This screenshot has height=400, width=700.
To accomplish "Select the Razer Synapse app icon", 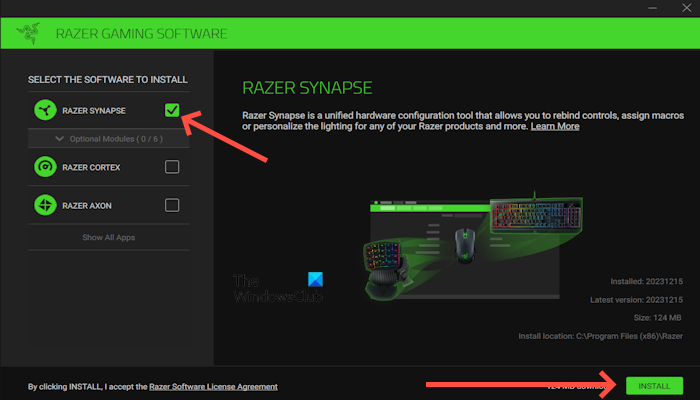I will pyautogui.click(x=45, y=110).
